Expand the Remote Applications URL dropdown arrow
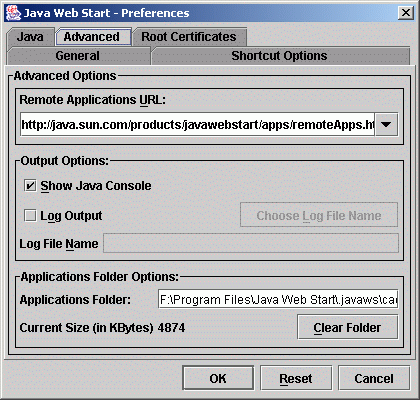The image size is (420, 400). click(x=386, y=125)
